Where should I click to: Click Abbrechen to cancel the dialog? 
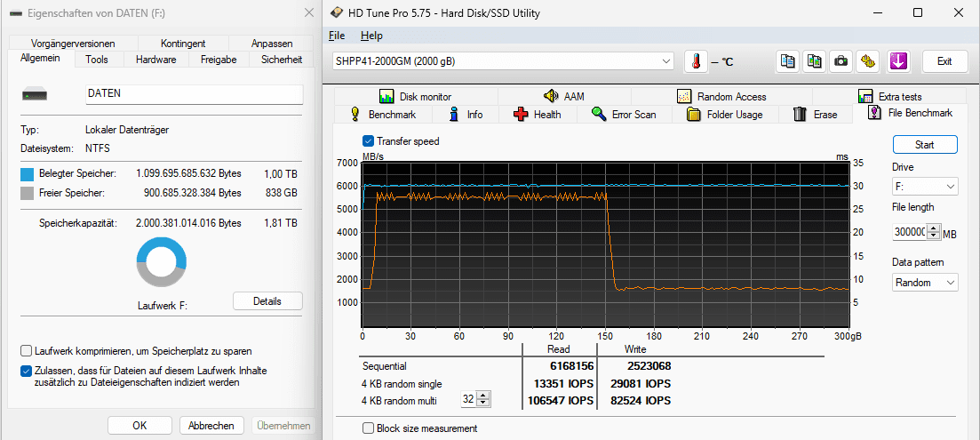pyautogui.click(x=211, y=426)
